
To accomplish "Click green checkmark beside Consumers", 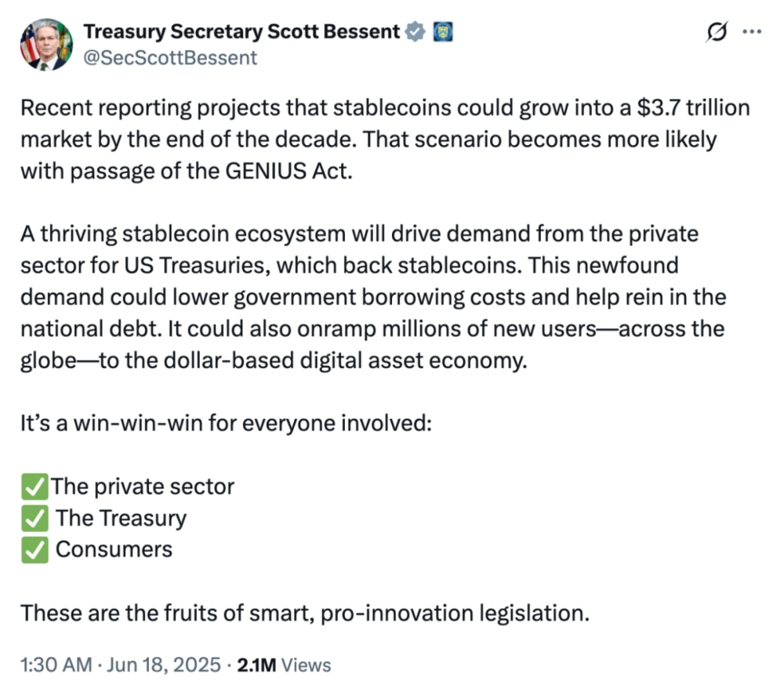I will tap(33, 549).
